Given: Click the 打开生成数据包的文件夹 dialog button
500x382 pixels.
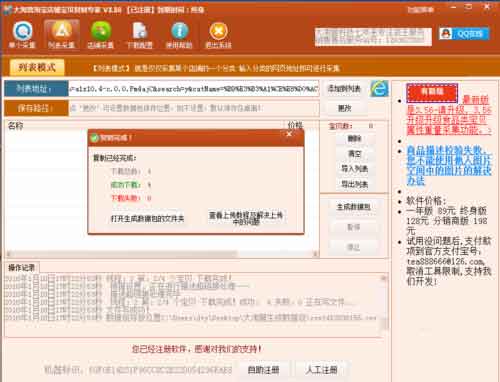Looking at the screenshot, I should (147, 219).
